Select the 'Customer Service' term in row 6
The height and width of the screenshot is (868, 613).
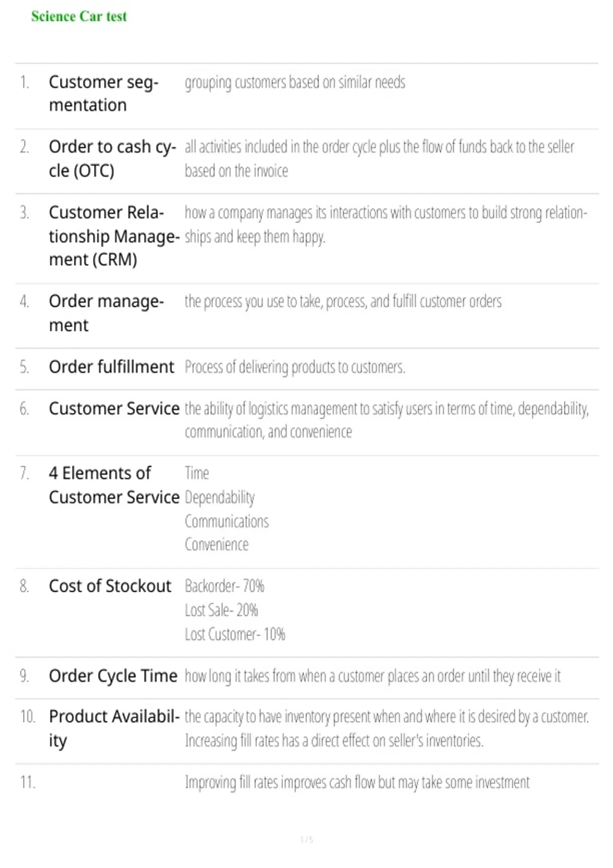click(x=114, y=408)
